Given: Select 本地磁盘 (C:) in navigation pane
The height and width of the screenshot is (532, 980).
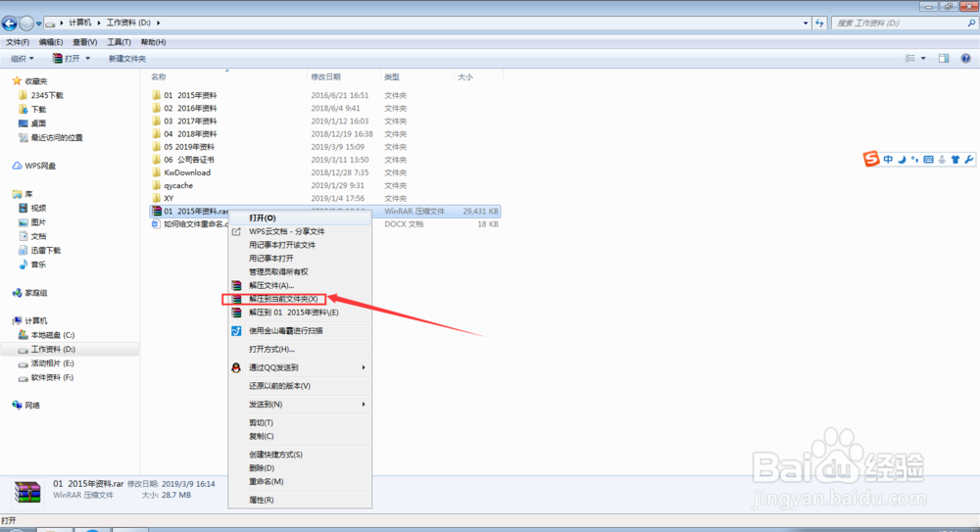Looking at the screenshot, I should point(53,335).
